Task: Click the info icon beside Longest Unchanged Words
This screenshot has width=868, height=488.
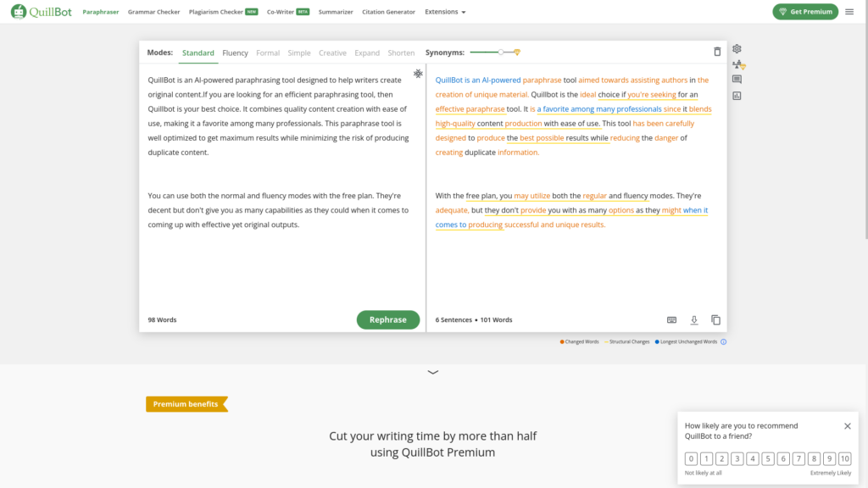Action: [724, 342]
